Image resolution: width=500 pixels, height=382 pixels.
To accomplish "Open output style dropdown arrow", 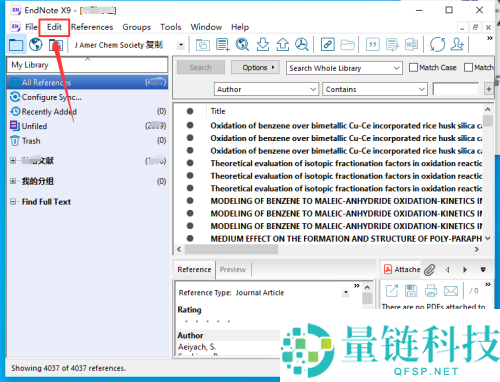I will click(181, 45).
